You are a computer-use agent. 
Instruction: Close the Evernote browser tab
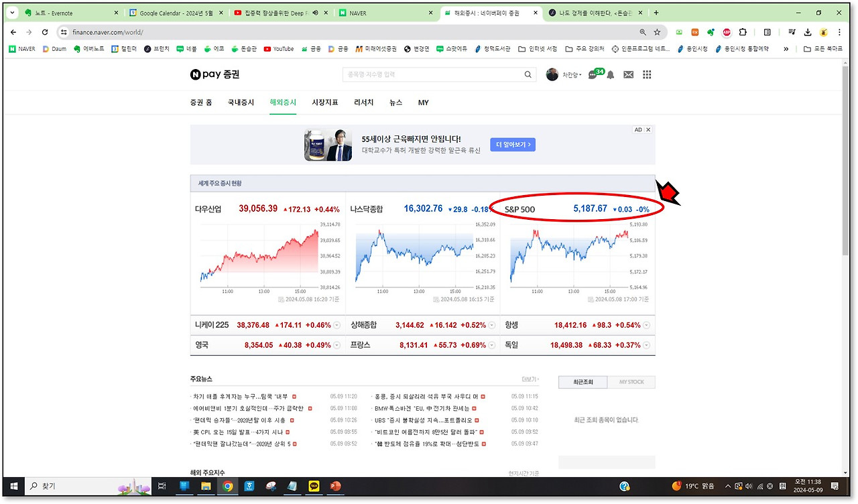tap(115, 13)
